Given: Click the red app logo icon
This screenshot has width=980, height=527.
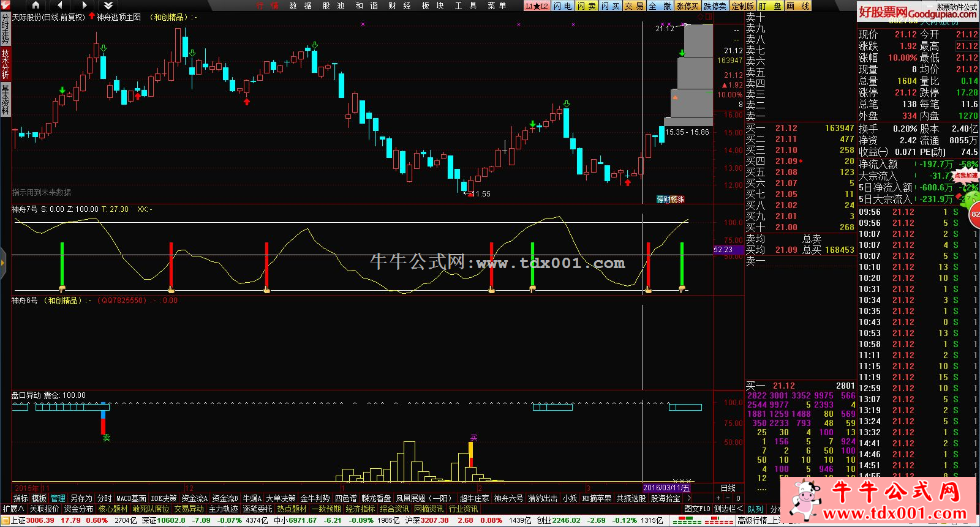Looking at the screenshot, I should 6,6.
